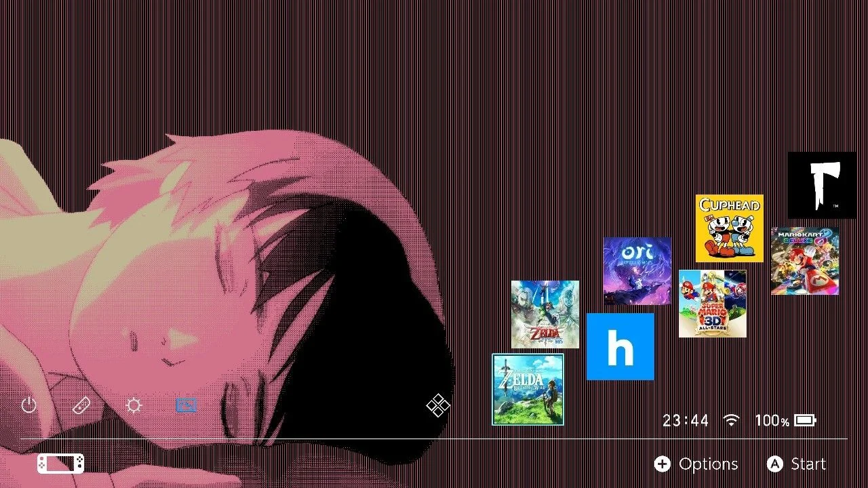Launch the Ori game tile
The height and width of the screenshot is (488, 868).
[637, 271]
